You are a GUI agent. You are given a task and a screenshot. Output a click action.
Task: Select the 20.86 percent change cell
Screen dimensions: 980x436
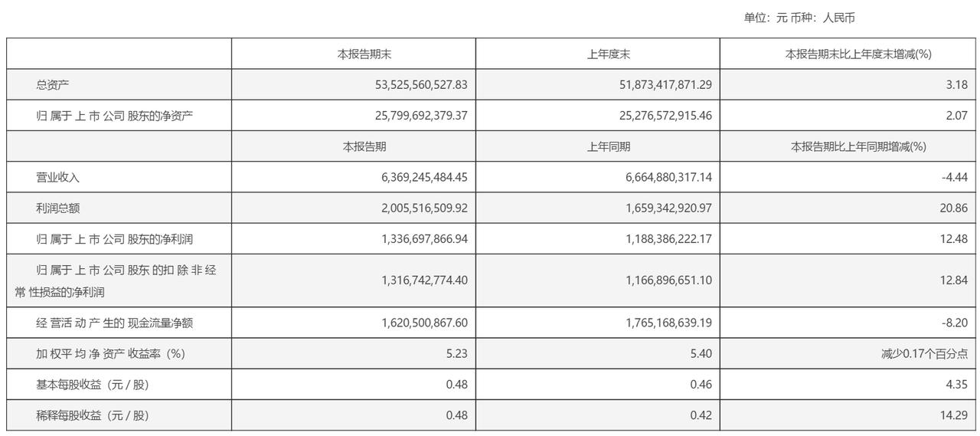click(957, 208)
